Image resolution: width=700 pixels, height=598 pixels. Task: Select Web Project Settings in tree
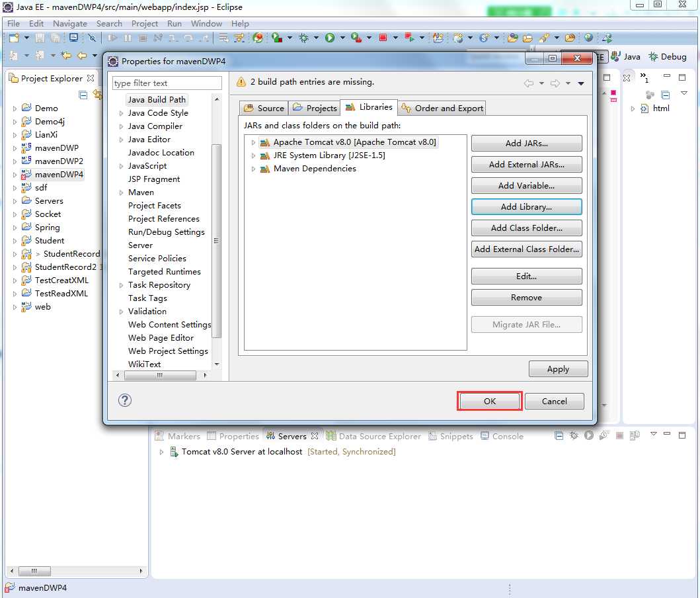pyautogui.click(x=168, y=351)
